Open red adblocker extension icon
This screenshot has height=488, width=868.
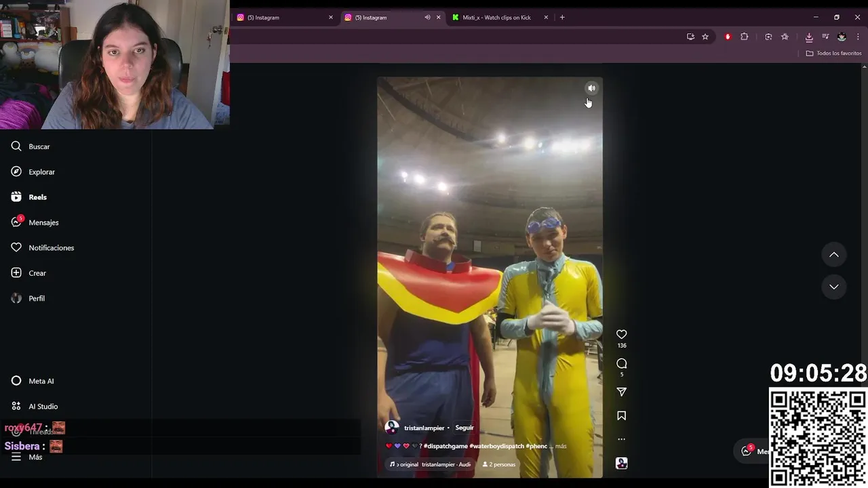pos(728,37)
